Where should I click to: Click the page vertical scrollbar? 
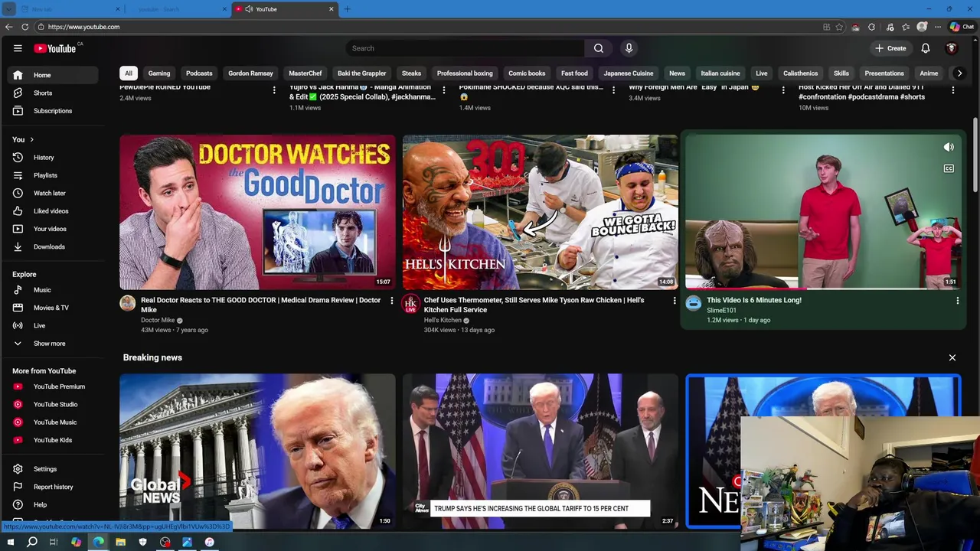[975, 155]
